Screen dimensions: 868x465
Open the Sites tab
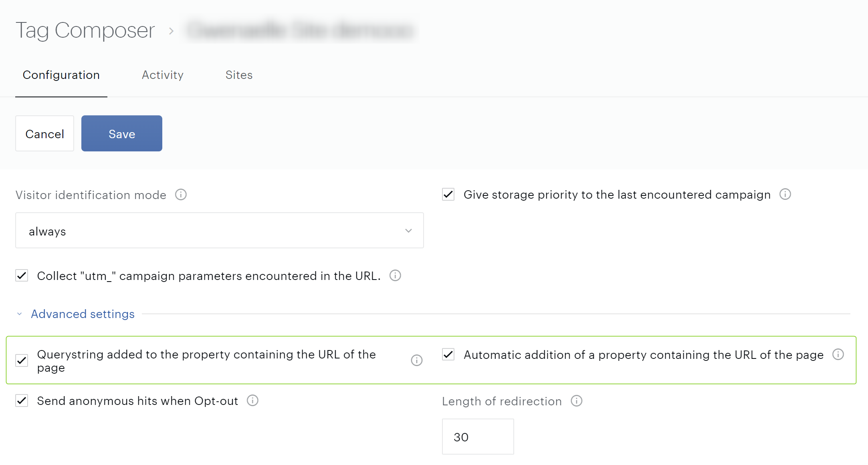239,75
